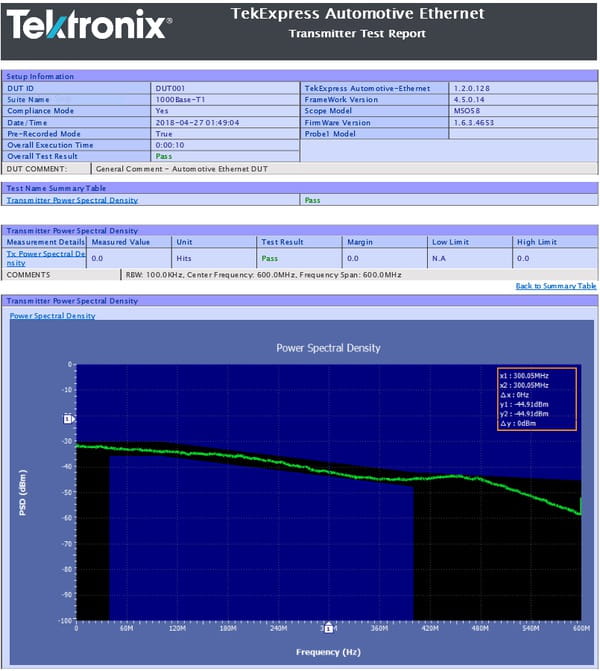Click the TekExpress version value 1.2.0.128
The width and height of the screenshot is (600, 671).
pos(472,89)
